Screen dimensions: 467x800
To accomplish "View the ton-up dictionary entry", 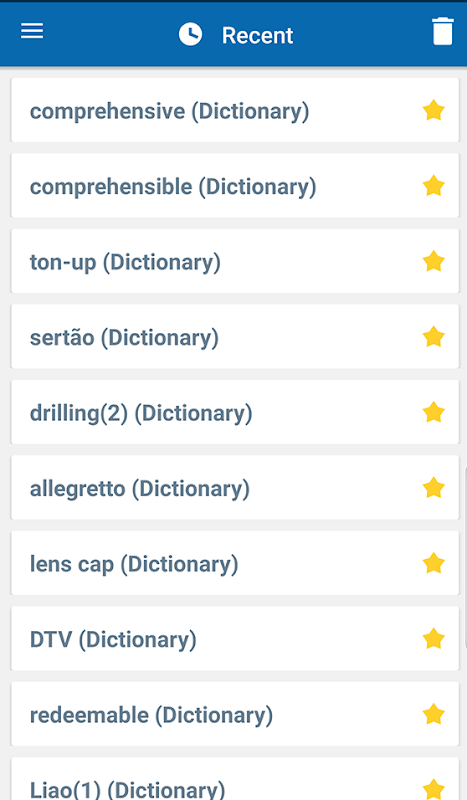I will (x=235, y=261).
